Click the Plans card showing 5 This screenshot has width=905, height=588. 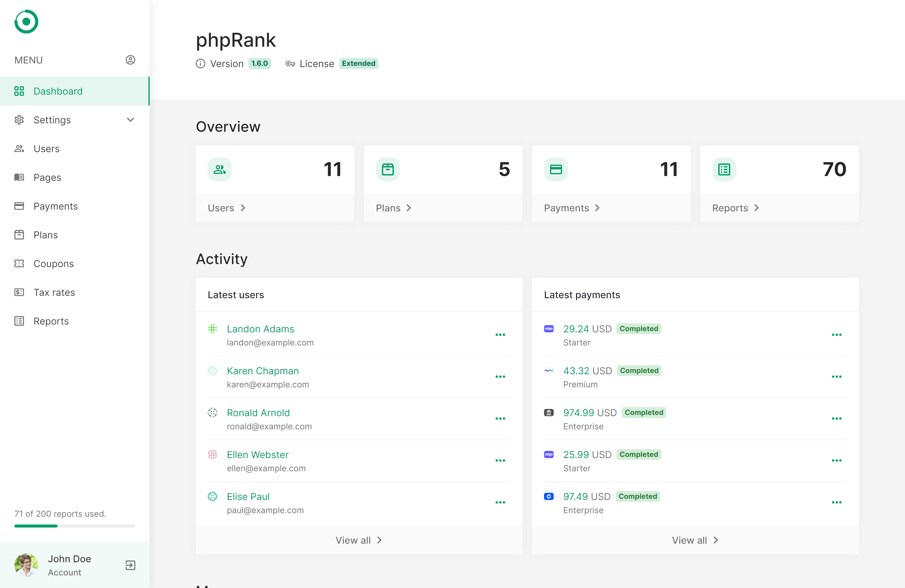click(x=443, y=184)
